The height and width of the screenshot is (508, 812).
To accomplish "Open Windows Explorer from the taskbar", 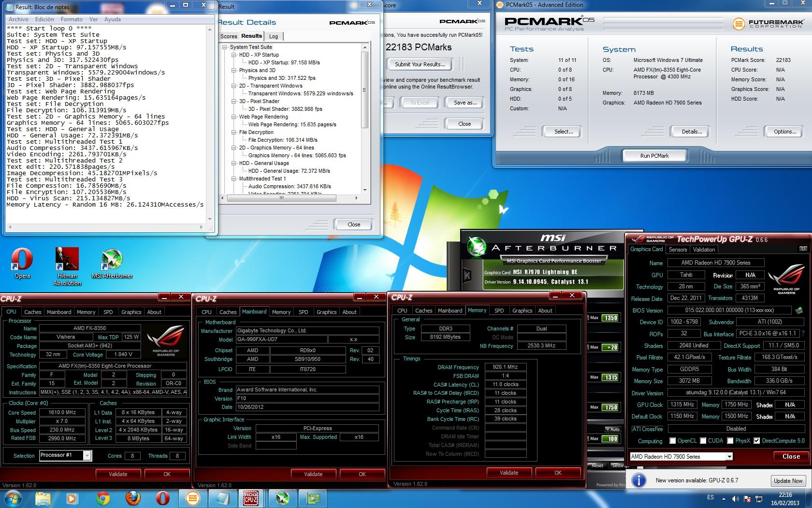I will pos(43,498).
